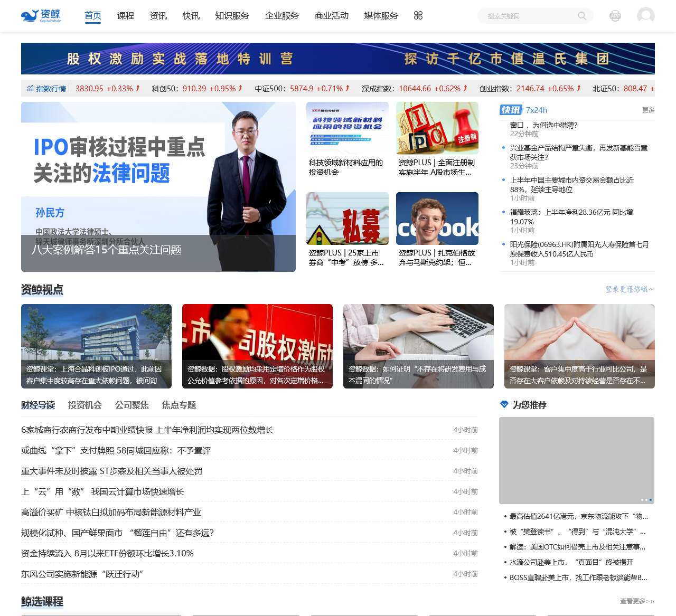
Task: Click the user avatar icon
Action: (645, 16)
